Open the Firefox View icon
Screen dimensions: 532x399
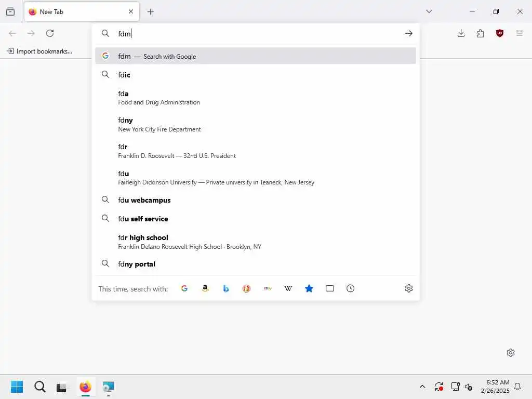[10, 11]
